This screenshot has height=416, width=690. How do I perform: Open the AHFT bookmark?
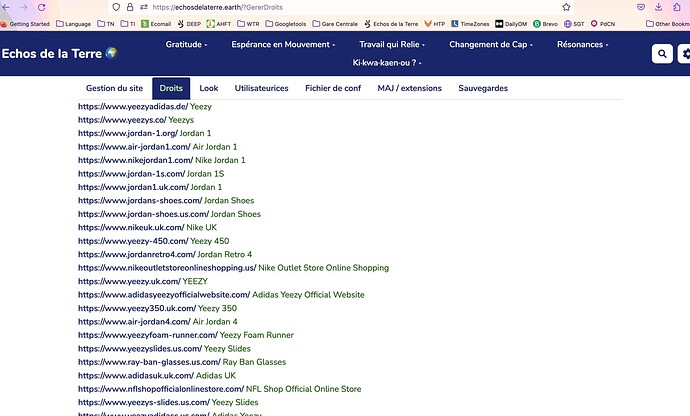tap(219, 24)
